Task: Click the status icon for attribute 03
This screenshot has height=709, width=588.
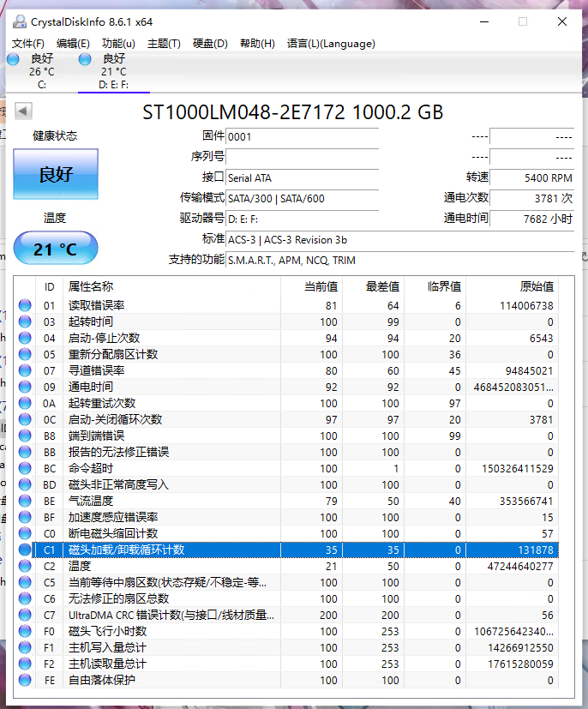Action: click(25, 321)
